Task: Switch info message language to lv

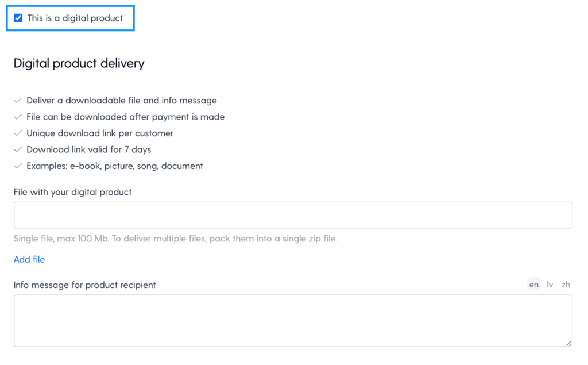Action: click(550, 285)
